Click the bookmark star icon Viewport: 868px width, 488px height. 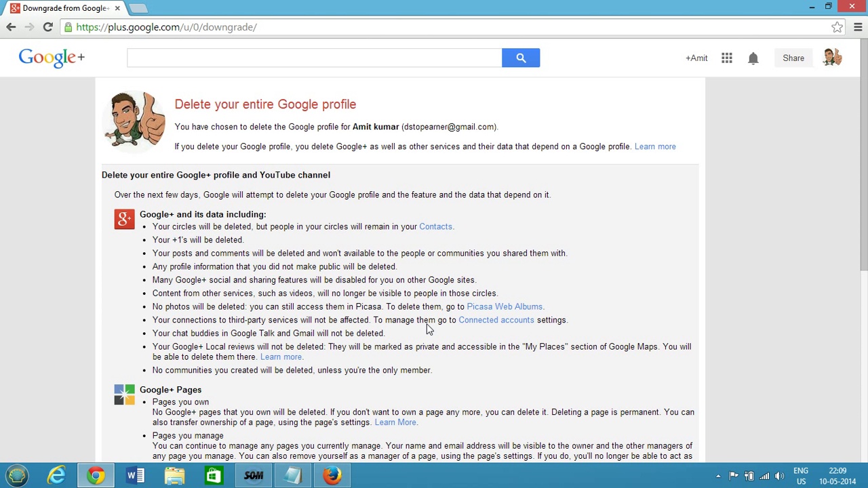coord(837,27)
